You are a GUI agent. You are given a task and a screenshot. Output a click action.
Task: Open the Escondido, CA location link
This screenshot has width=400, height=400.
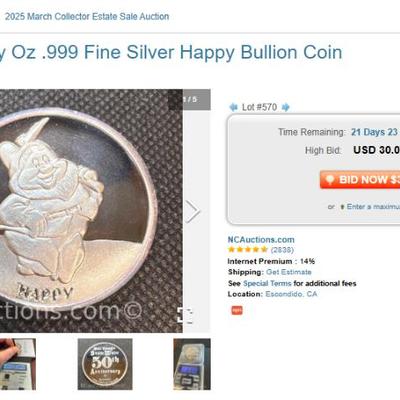click(291, 294)
